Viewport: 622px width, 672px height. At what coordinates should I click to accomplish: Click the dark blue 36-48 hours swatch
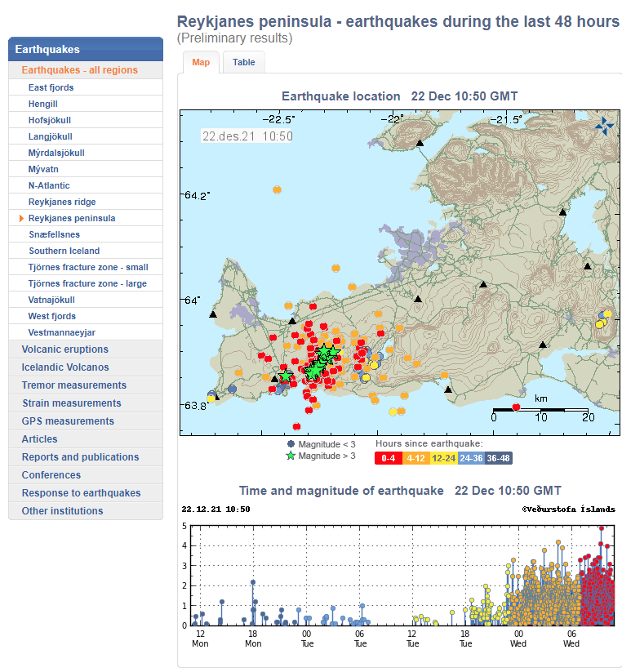point(499,458)
